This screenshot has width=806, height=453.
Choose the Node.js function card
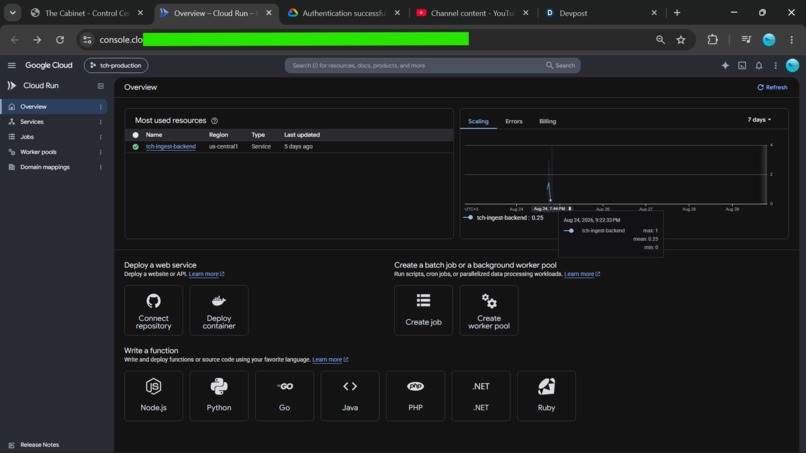153,396
